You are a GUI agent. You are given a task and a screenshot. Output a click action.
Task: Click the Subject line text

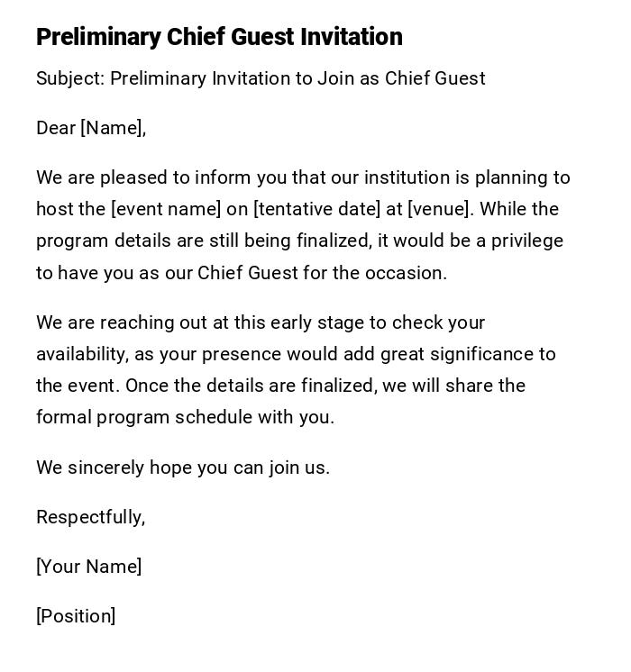pos(261,78)
